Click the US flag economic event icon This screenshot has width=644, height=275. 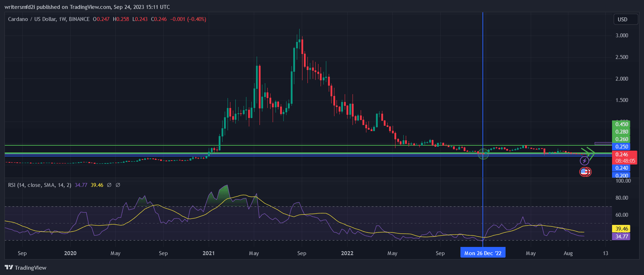[584, 172]
